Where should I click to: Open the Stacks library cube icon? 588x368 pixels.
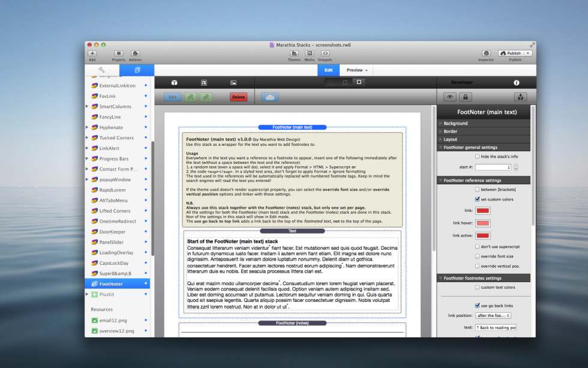click(x=175, y=82)
